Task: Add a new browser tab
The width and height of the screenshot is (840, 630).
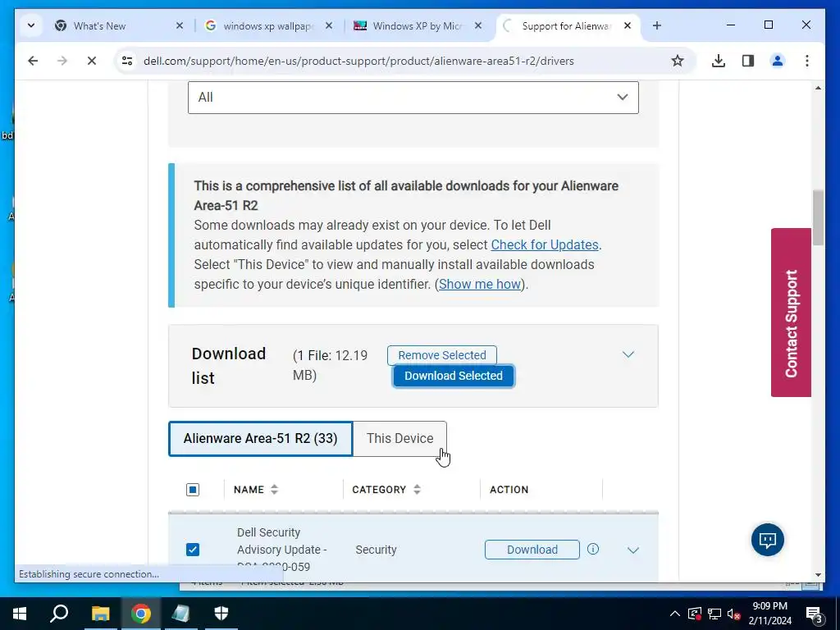Action: tap(657, 25)
